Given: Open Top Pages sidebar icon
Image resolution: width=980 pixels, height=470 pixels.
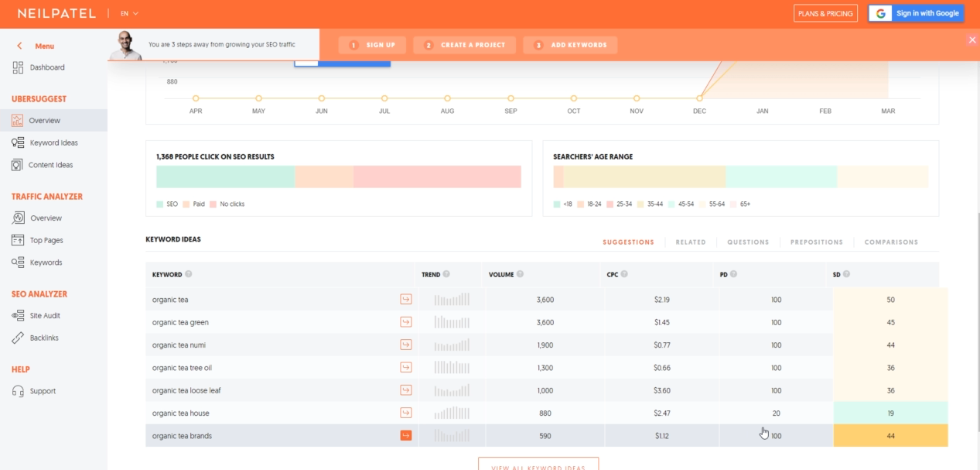Looking at the screenshot, I should click(18, 240).
